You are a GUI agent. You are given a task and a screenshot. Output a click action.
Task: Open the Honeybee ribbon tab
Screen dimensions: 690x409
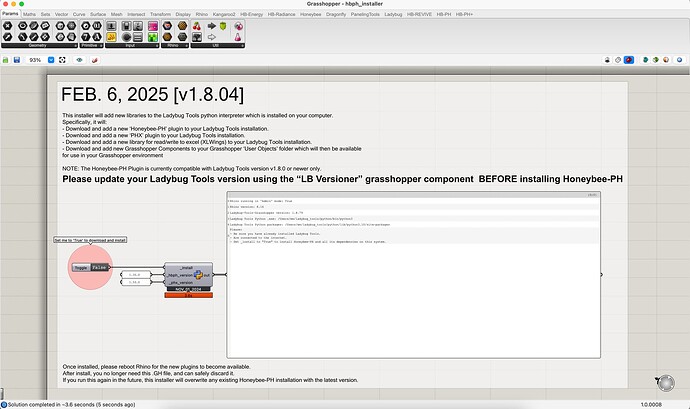tap(311, 14)
